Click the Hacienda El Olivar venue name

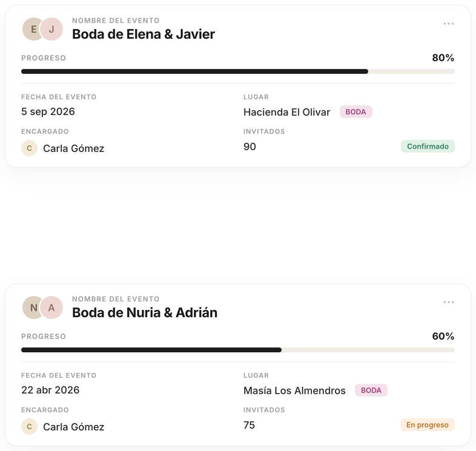tap(286, 112)
